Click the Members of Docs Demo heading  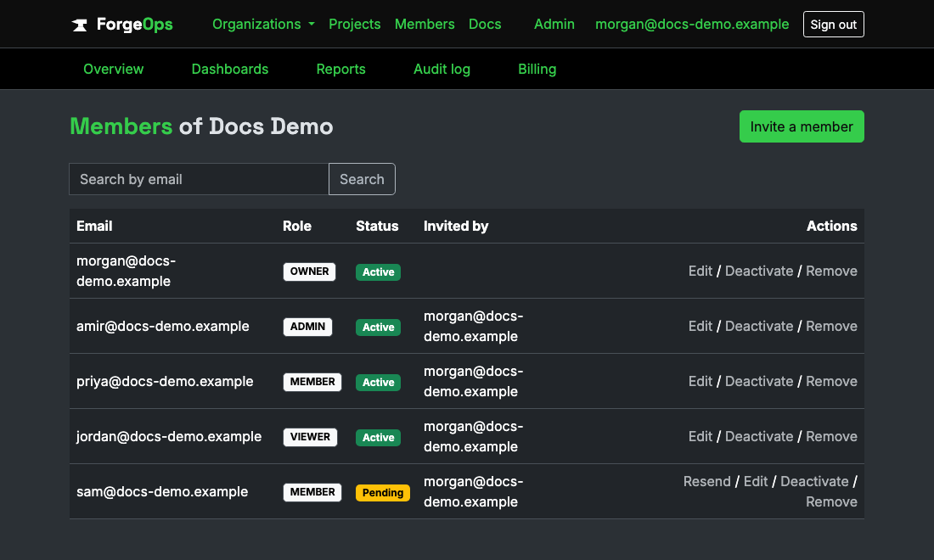point(201,126)
